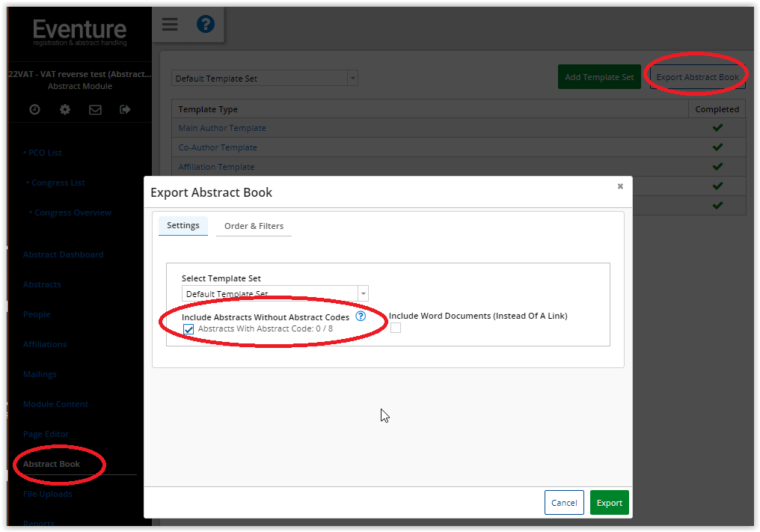Viewport: 760px width, 532px height.
Task: Click the Completed column header
Action: tap(717, 109)
